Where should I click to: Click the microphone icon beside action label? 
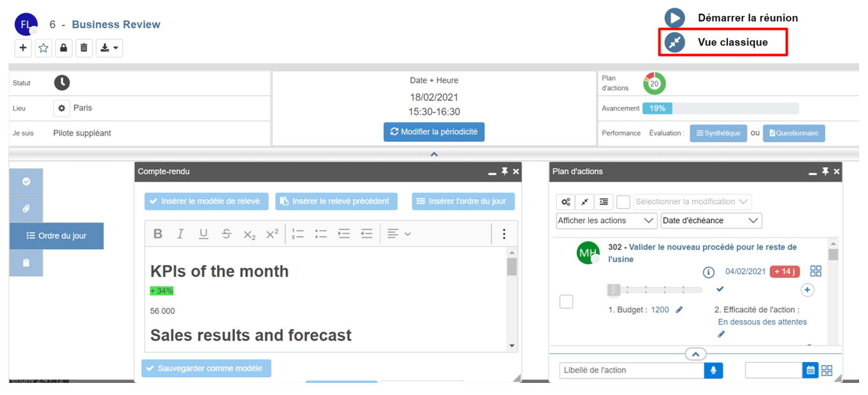(x=713, y=370)
